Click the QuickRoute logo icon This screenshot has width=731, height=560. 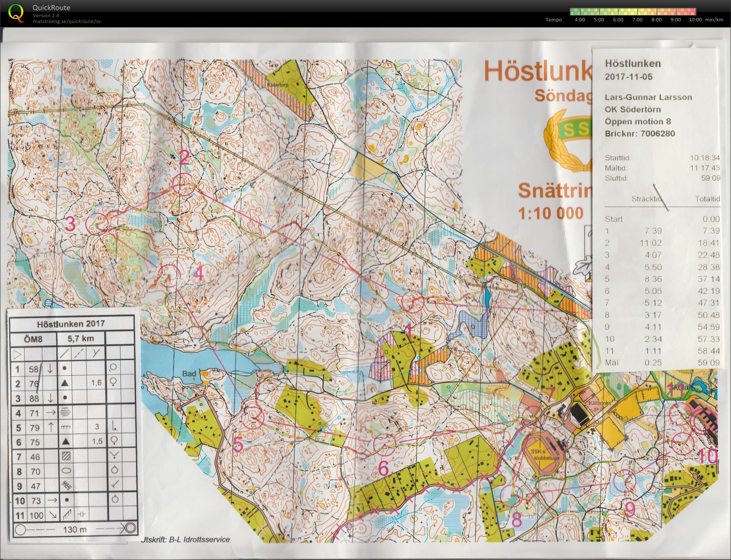click(16, 13)
